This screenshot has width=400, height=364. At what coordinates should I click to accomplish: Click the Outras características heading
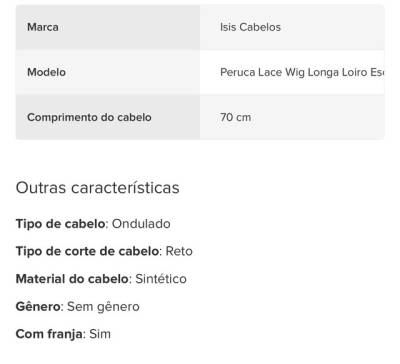[x=98, y=188]
